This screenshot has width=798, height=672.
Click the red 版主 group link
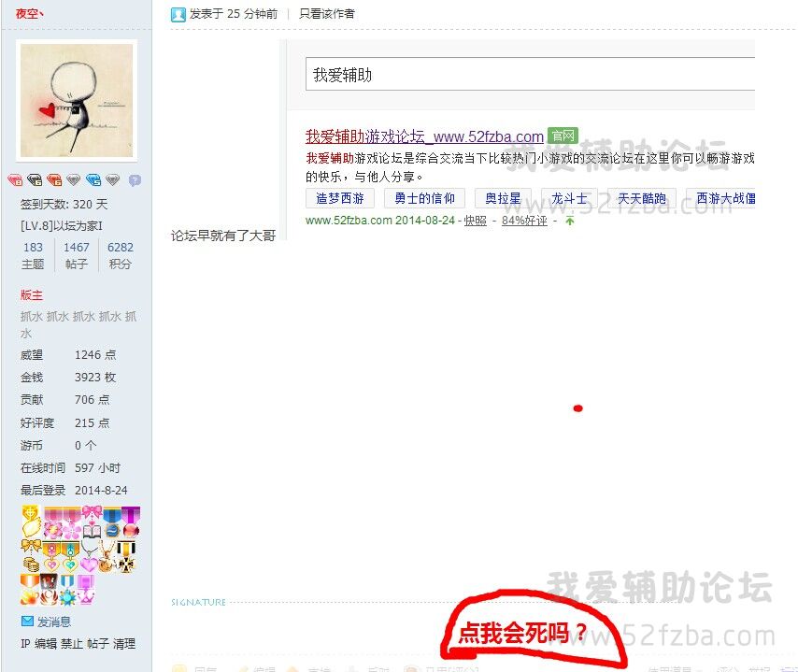[32, 295]
